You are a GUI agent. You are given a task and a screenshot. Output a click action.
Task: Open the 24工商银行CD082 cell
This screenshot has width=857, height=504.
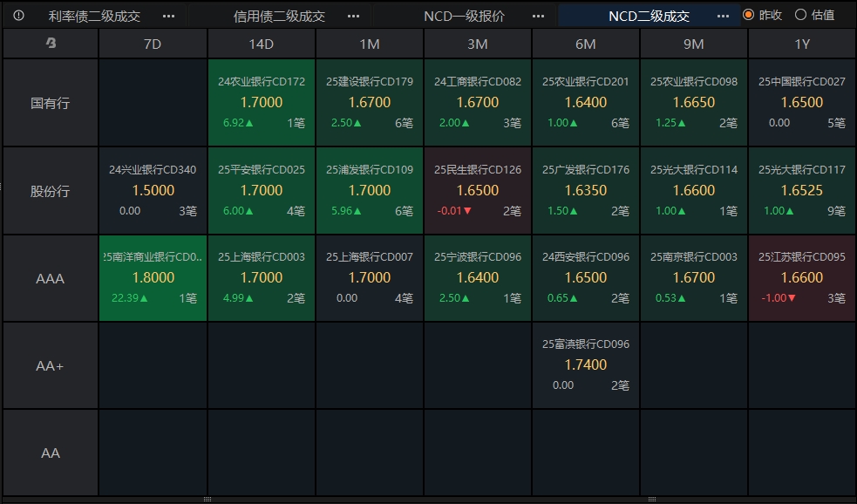[478, 103]
